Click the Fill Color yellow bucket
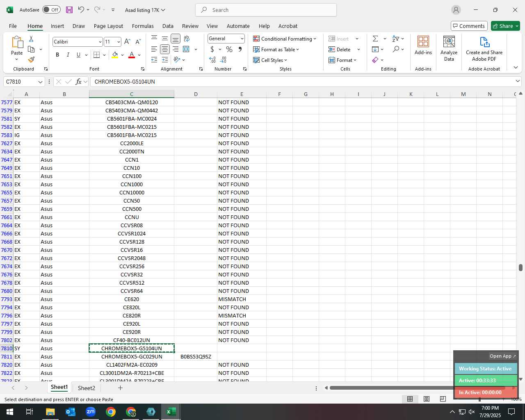 [115, 55]
